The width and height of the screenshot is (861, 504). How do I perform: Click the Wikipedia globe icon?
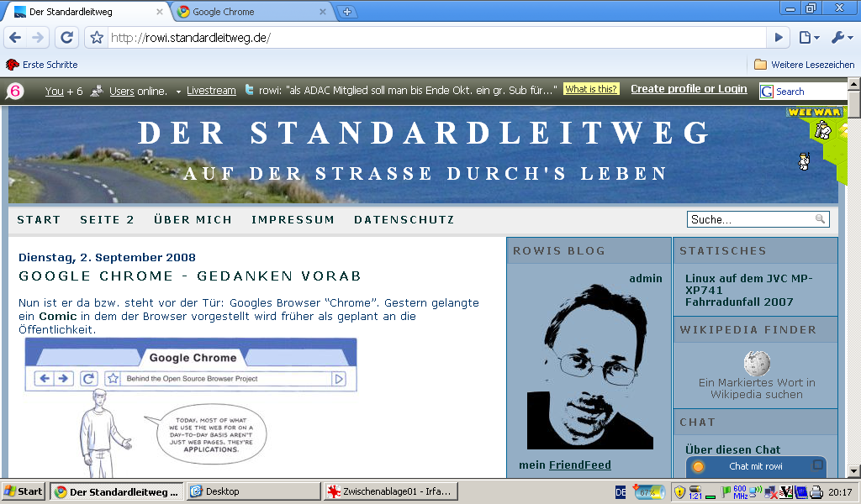[x=757, y=364]
